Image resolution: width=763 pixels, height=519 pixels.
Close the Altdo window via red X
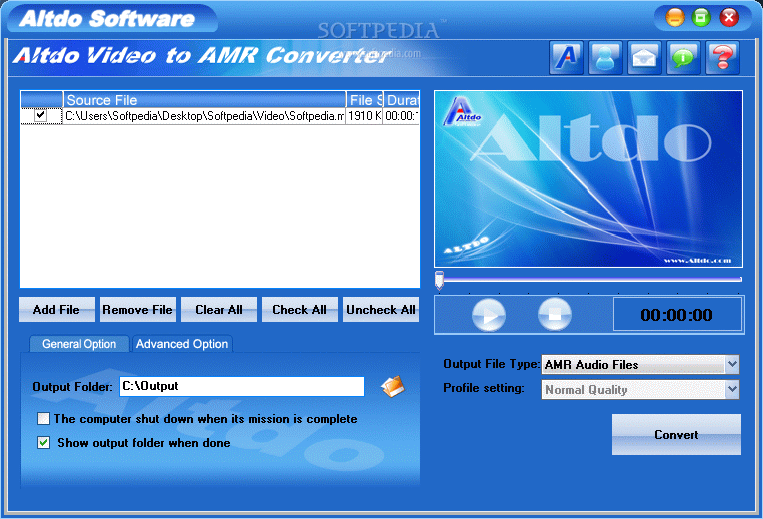(729, 18)
